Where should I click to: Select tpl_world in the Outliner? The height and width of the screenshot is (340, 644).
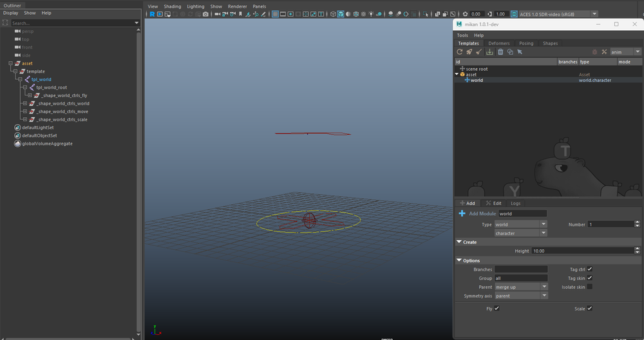(41, 79)
